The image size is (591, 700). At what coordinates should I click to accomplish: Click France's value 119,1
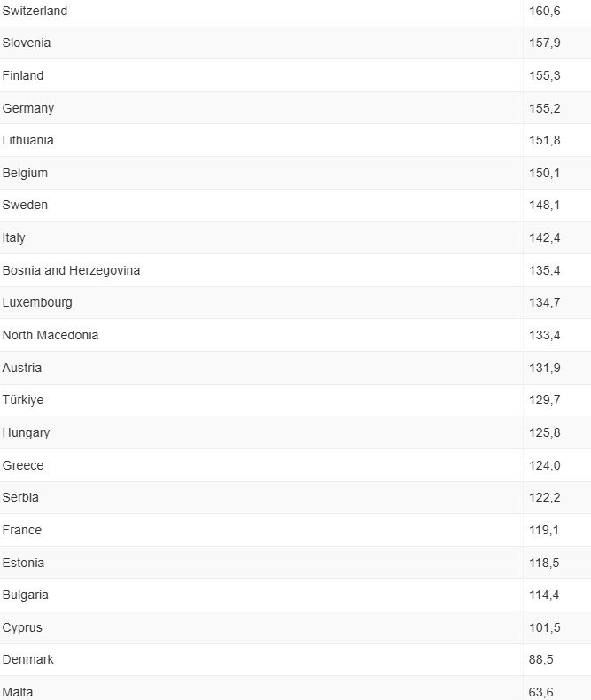pos(544,530)
